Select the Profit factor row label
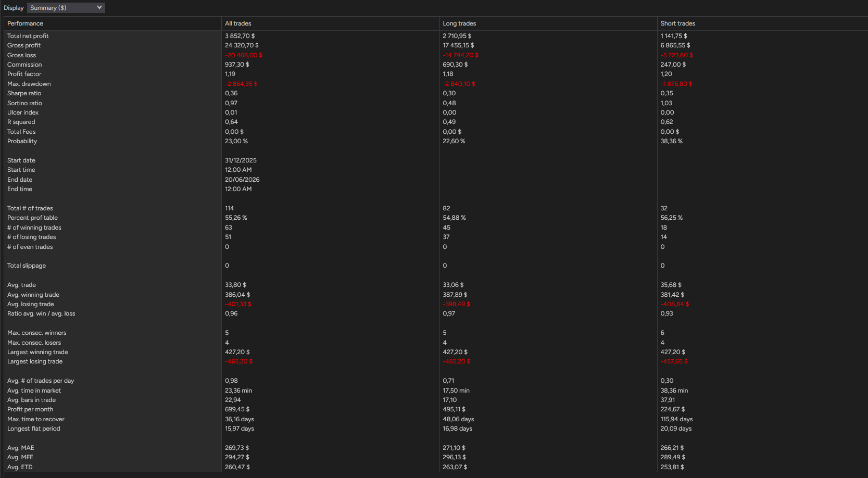Screen dimensions: 868x478 pos(24,74)
